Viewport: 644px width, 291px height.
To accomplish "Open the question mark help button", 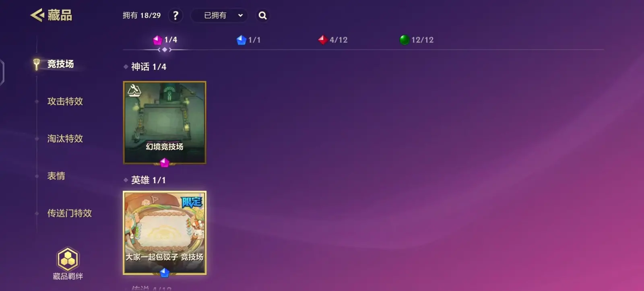I will tap(175, 16).
